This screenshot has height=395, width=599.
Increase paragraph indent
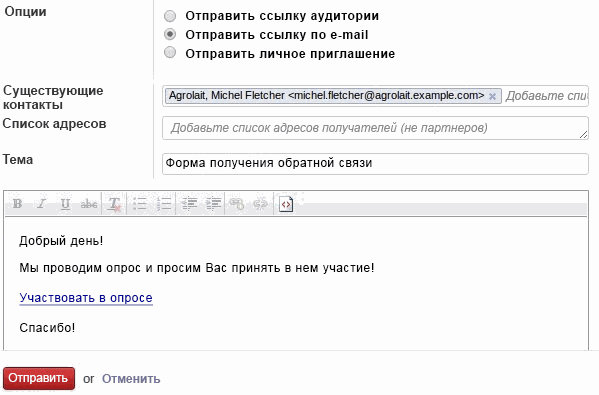(214, 204)
